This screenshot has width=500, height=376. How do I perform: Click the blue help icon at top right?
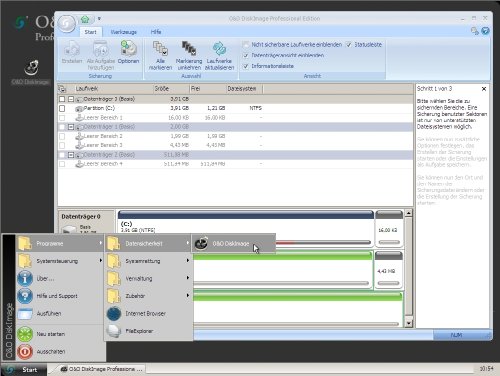coord(485,31)
